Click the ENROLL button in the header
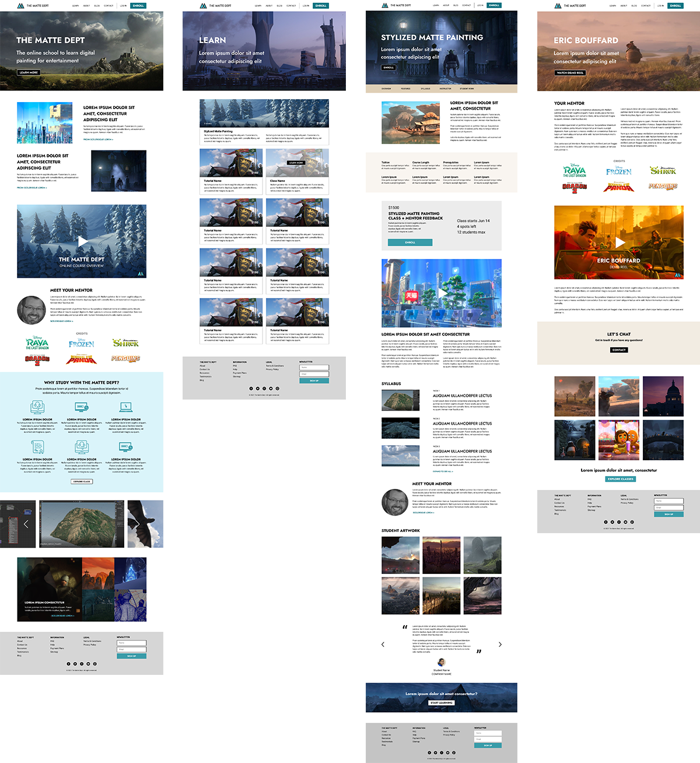The image size is (700, 763). 138,5
